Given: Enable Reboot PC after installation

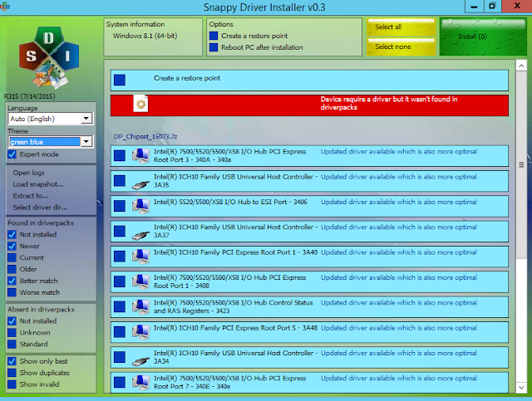Looking at the screenshot, I should pyautogui.click(x=214, y=47).
